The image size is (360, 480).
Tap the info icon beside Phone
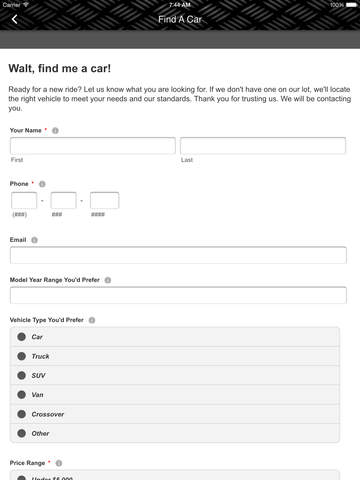42,184
